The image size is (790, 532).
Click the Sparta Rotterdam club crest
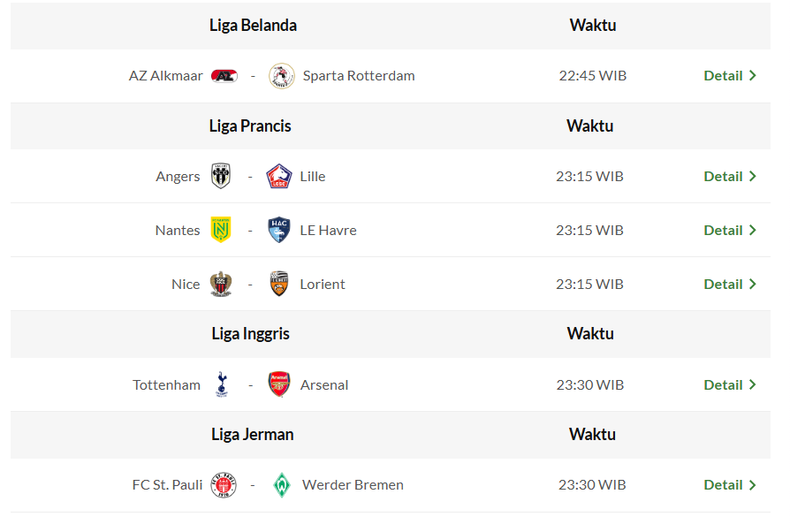[x=281, y=76]
